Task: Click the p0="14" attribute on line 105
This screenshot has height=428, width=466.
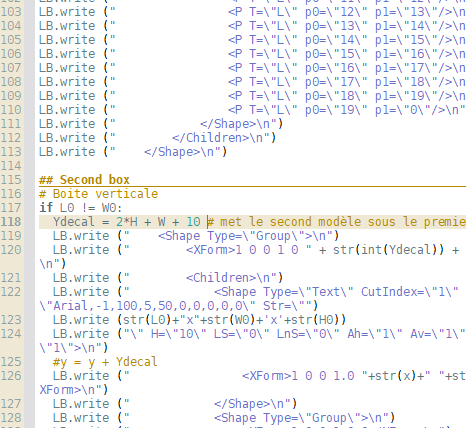Action: tap(336, 40)
